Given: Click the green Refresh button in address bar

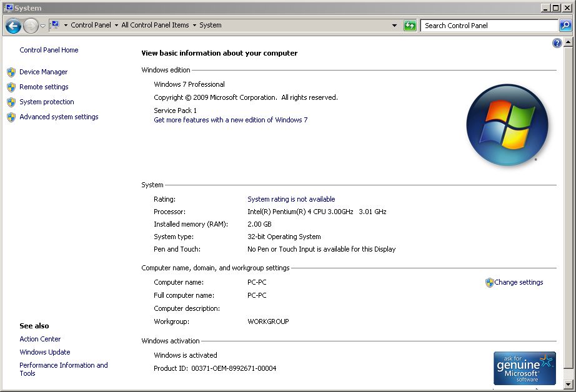Looking at the screenshot, I should click(410, 26).
